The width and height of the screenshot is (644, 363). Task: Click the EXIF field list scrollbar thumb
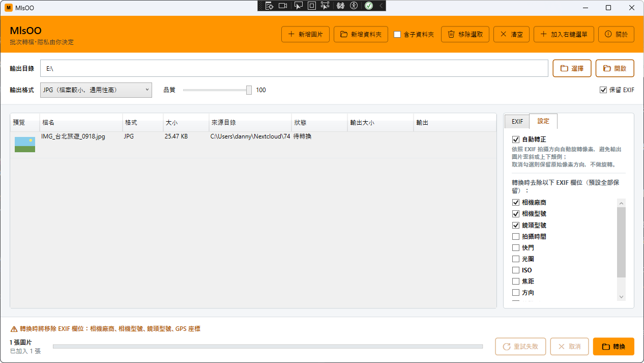pos(621,242)
